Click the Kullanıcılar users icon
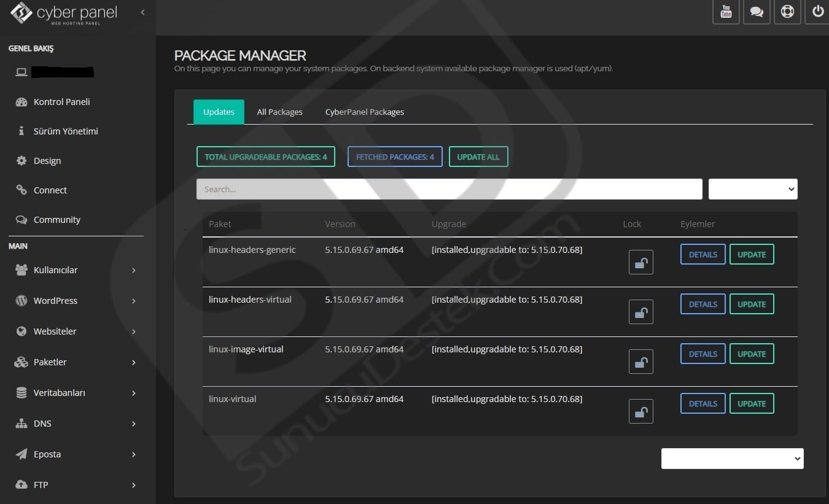 click(21, 270)
